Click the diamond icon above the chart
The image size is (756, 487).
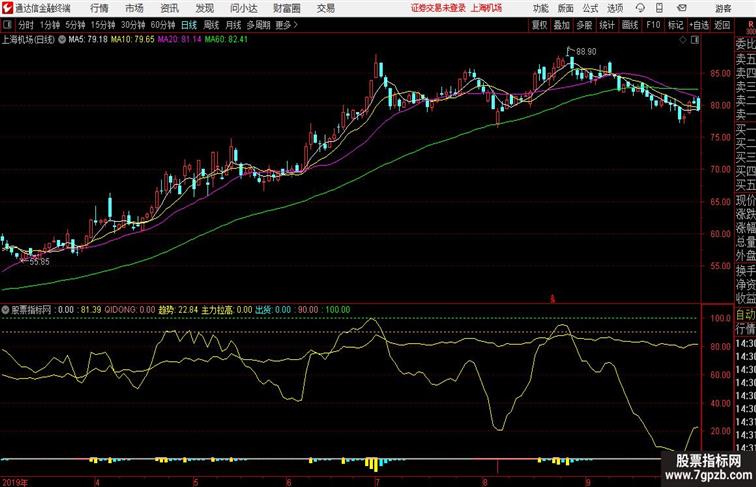[x=683, y=40]
